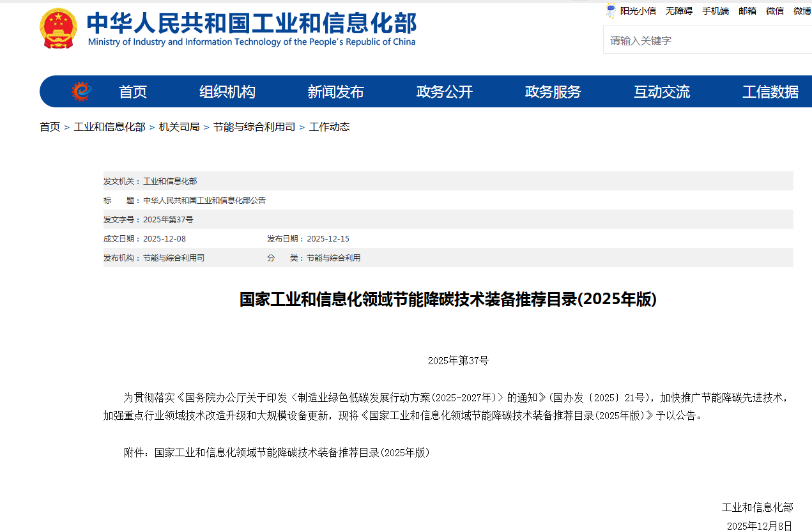Image resolution: width=812 pixels, height=531 pixels.
Task: Select the 政务公开 navigation item
Action: [445, 91]
